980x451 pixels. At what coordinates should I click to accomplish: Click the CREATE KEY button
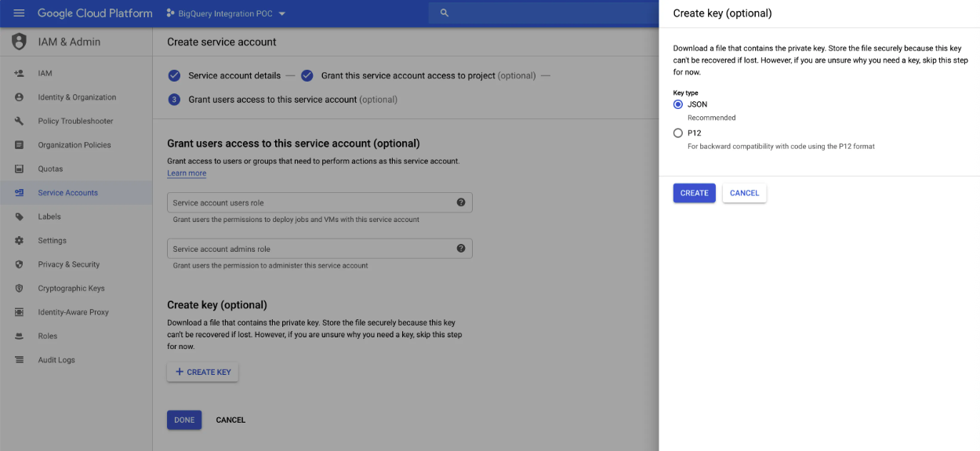(x=202, y=372)
